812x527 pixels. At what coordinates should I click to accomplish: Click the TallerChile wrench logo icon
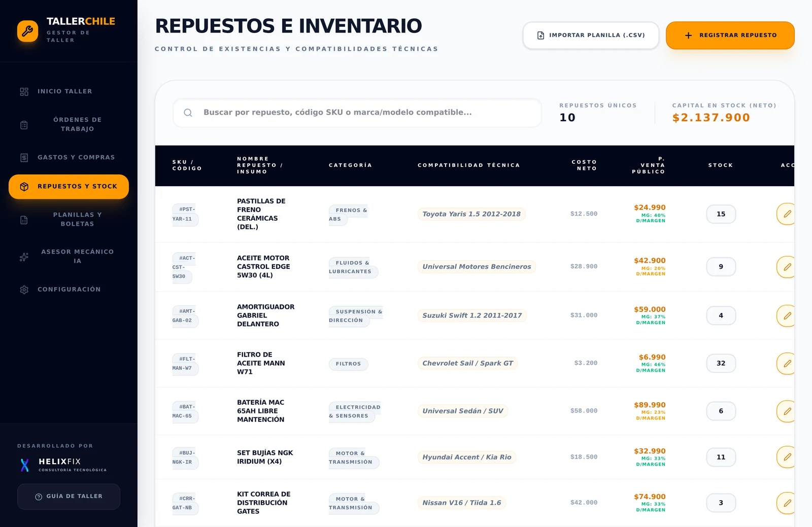[x=27, y=31]
